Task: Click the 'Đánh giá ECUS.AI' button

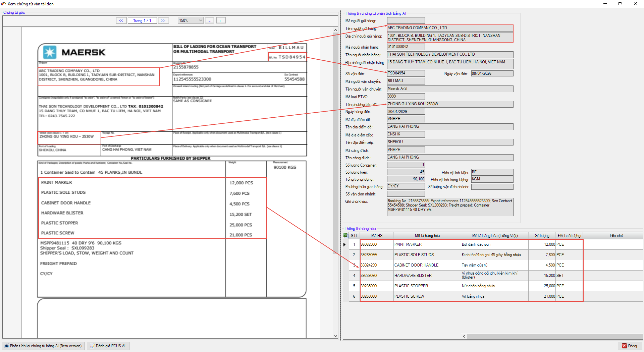Action: (x=108, y=346)
